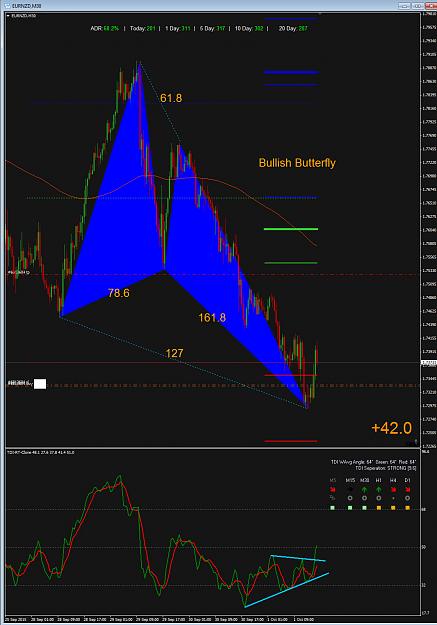The height and width of the screenshot is (625, 437).
Task: Click the H4 red trend arrow
Action: pos(393,489)
